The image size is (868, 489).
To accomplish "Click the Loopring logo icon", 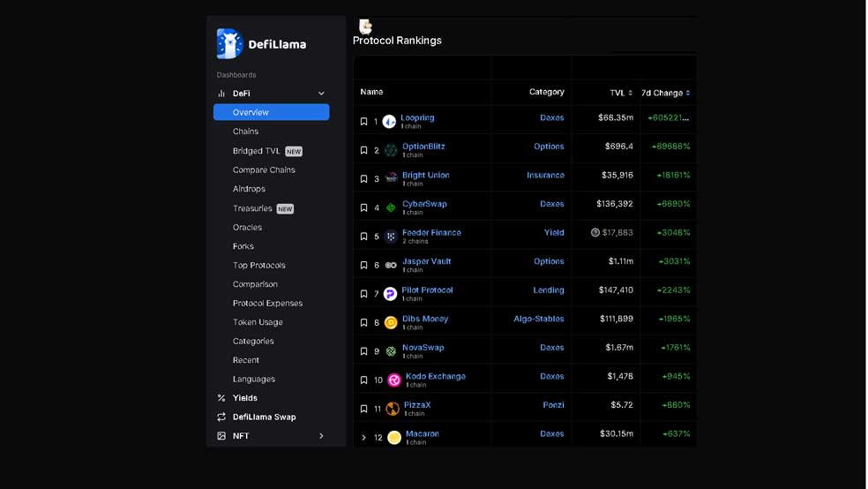I will 389,121.
